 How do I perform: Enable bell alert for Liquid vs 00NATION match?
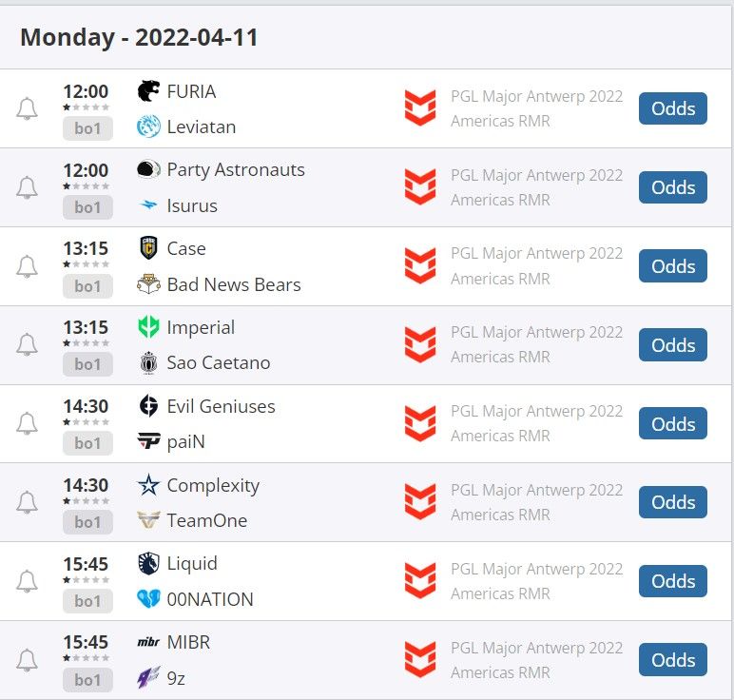point(28,581)
